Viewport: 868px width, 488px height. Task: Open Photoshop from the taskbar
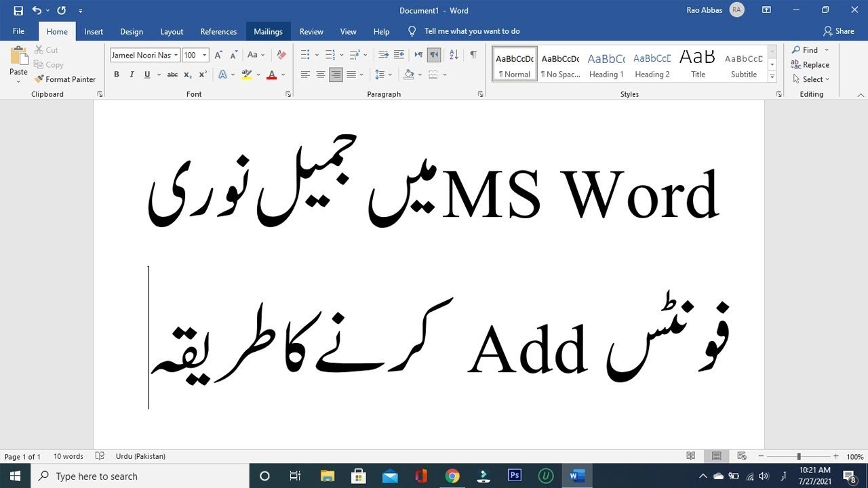(515, 476)
